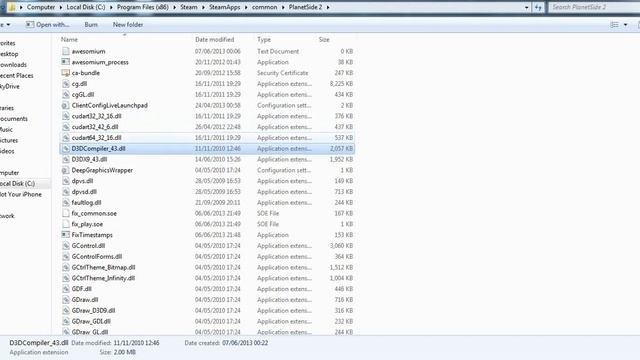Open Local Disk (C:) in navigation pane
This screenshot has width=640, height=360.
[18, 184]
